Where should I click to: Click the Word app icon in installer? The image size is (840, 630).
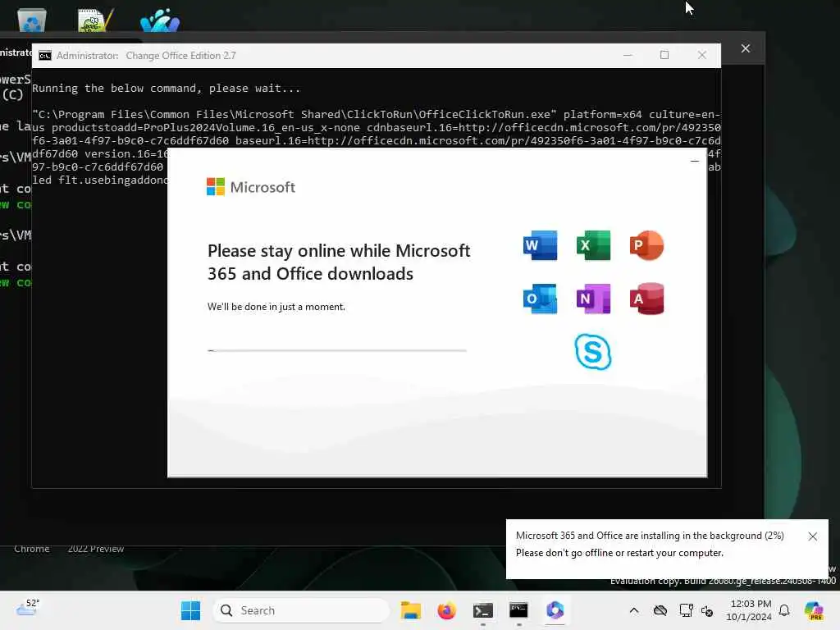tap(540, 245)
